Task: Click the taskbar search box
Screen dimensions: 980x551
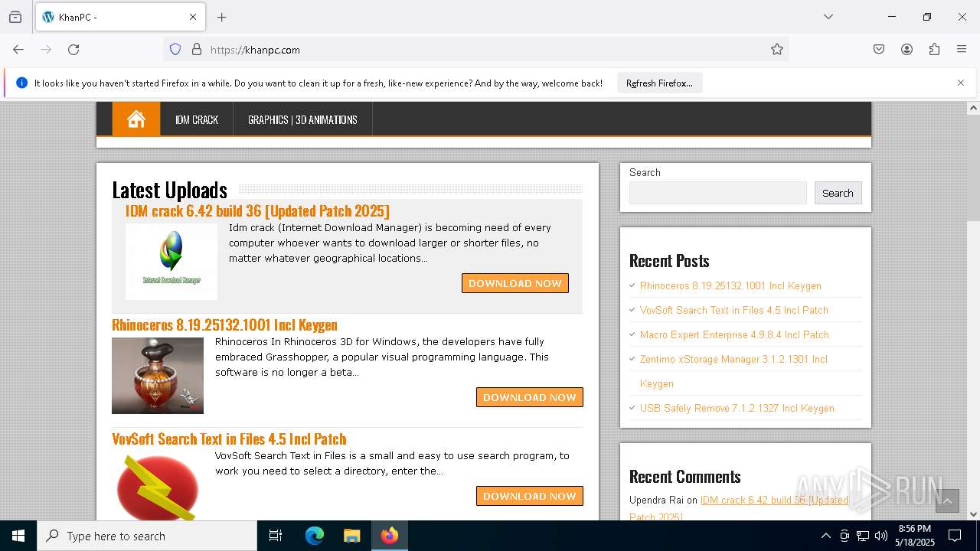Action: [x=147, y=536]
